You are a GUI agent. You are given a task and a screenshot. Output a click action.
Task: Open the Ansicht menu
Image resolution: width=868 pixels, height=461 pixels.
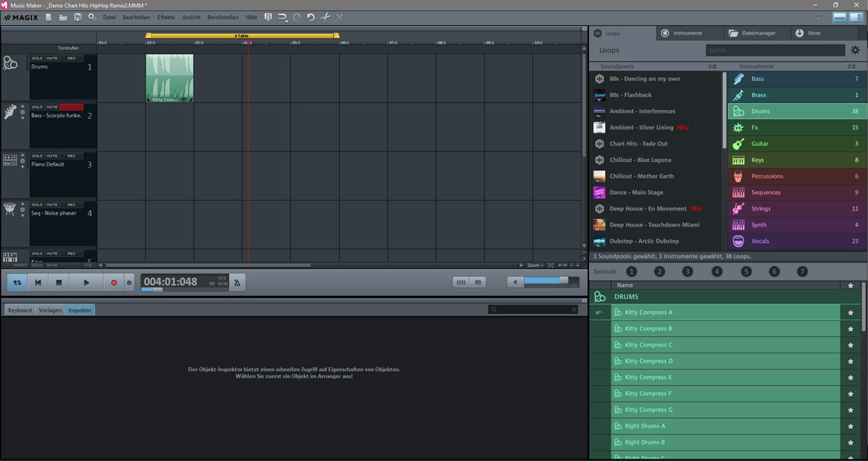(191, 17)
